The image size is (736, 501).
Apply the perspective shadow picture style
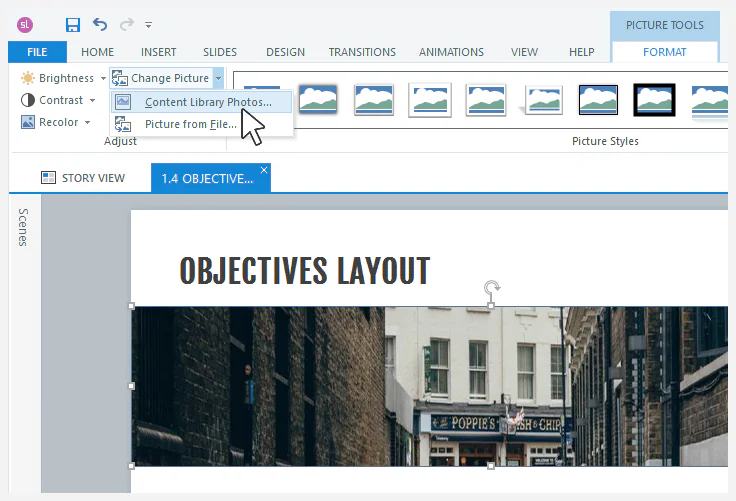542,100
